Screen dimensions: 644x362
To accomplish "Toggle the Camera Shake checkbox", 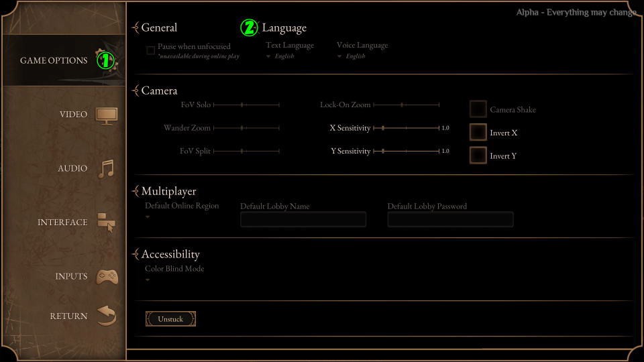I will [x=478, y=109].
